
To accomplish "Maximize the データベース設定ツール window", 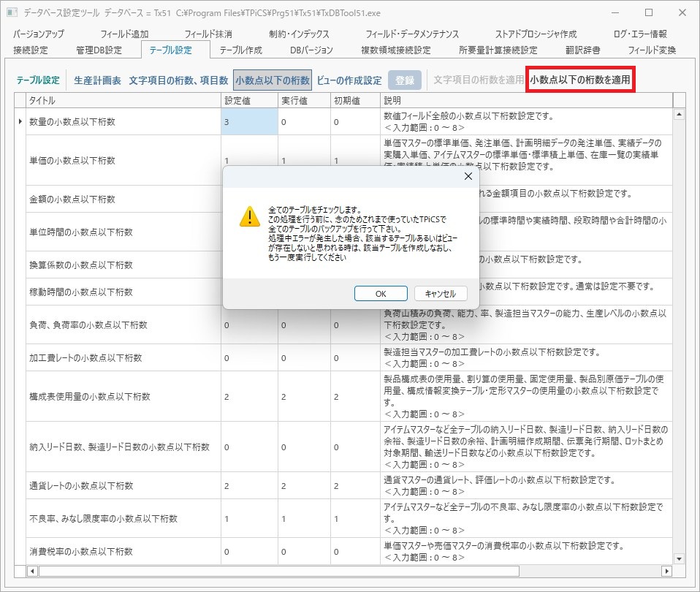I will pyautogui.click(x=649, y=12).
